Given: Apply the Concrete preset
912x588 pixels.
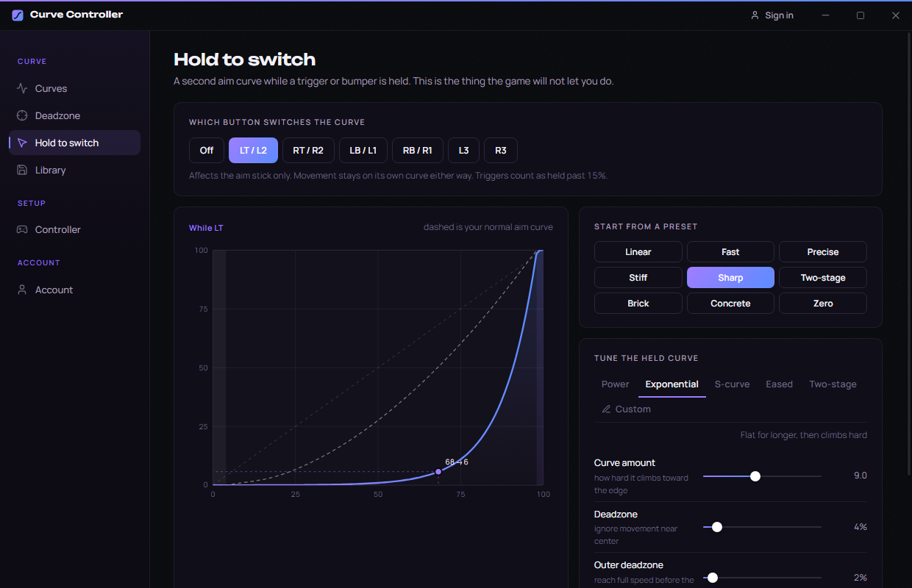Looking at the screenshot, I should (x=730, y=303).
